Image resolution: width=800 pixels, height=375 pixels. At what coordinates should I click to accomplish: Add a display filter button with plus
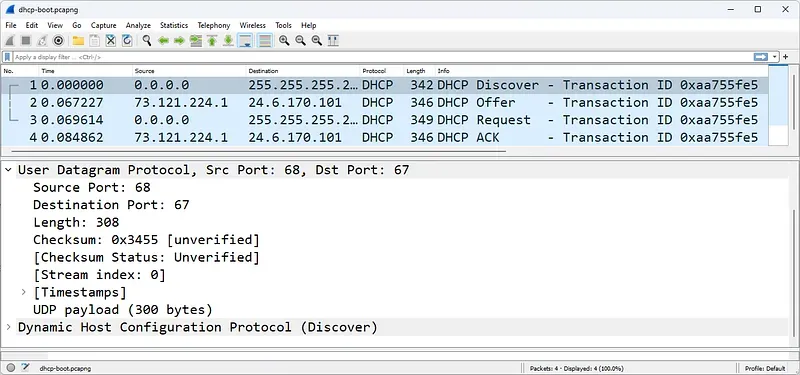tap(786, 57)
